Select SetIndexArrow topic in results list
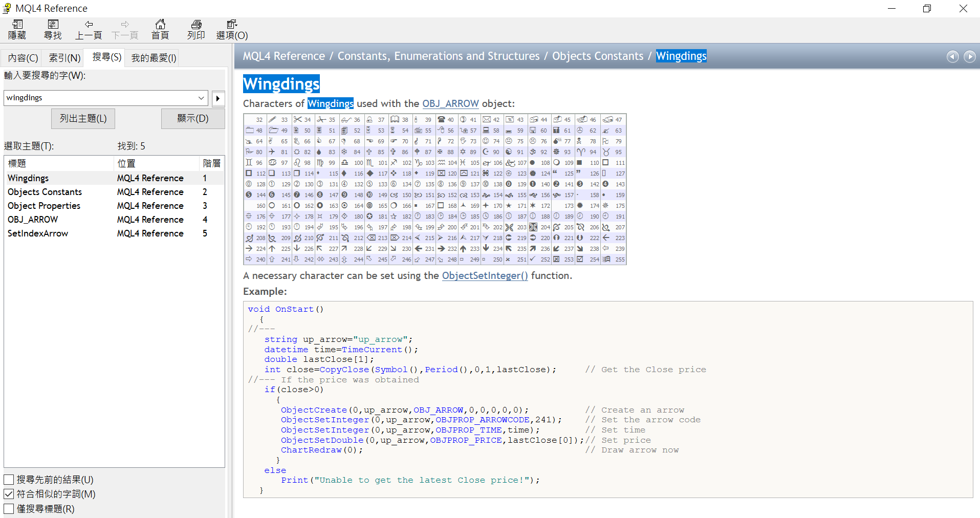 [114, 233]
